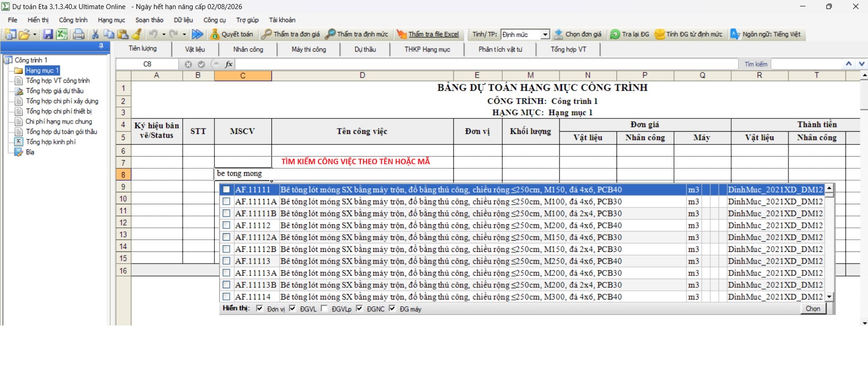This screenshot has height=369, width=868.
Task: Click Thẩm tra file Excel link
Action: pyautogui.click(x=433, y=34)
